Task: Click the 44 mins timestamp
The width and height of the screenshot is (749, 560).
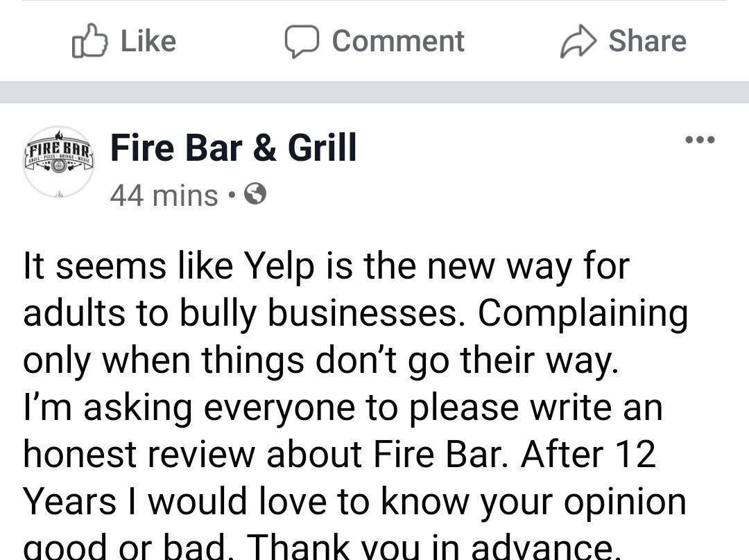Action: 164,196
